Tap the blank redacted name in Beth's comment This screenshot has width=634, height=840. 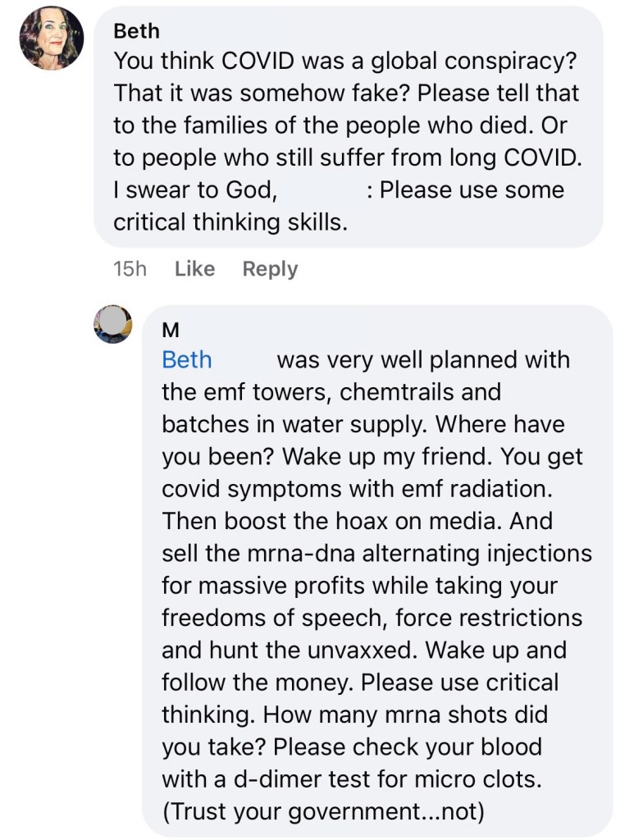[x=320, y=190]
